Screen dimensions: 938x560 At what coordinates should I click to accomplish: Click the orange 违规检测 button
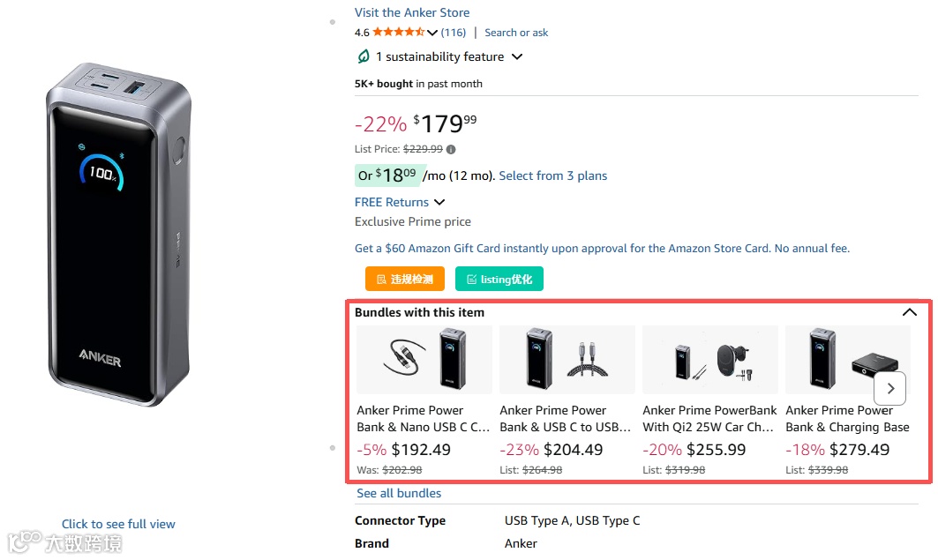[405, 279]
